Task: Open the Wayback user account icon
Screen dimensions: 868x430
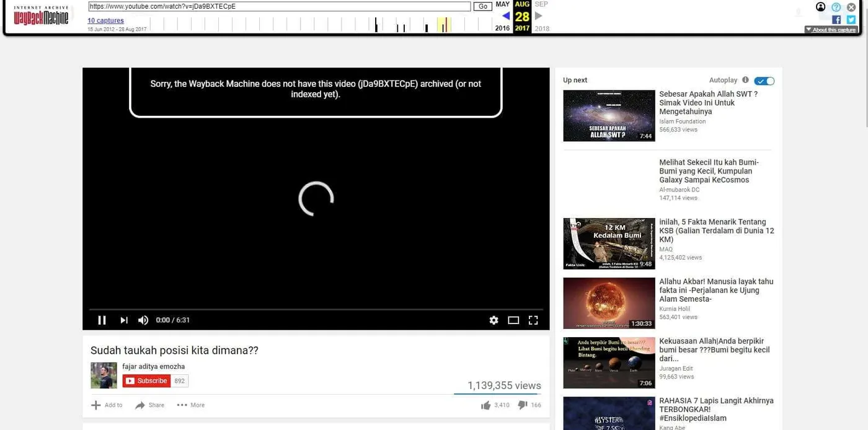Action: (821, 7)
